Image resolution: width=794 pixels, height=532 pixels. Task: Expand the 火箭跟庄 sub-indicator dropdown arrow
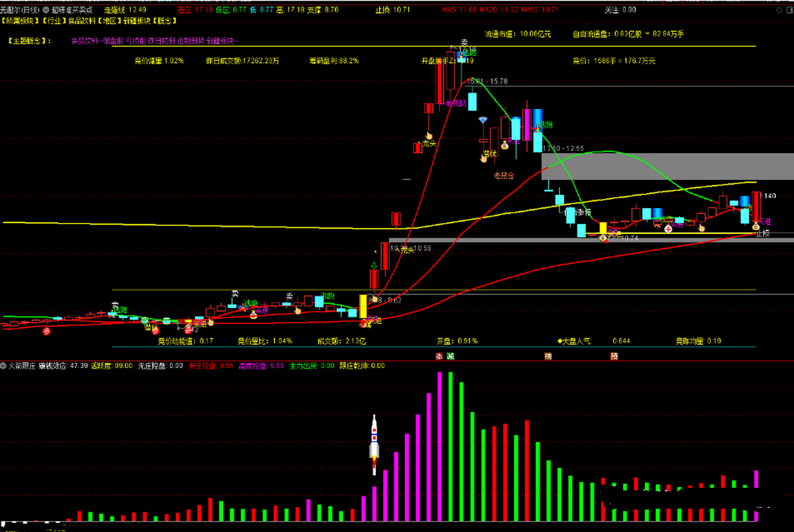coord(3,366)
